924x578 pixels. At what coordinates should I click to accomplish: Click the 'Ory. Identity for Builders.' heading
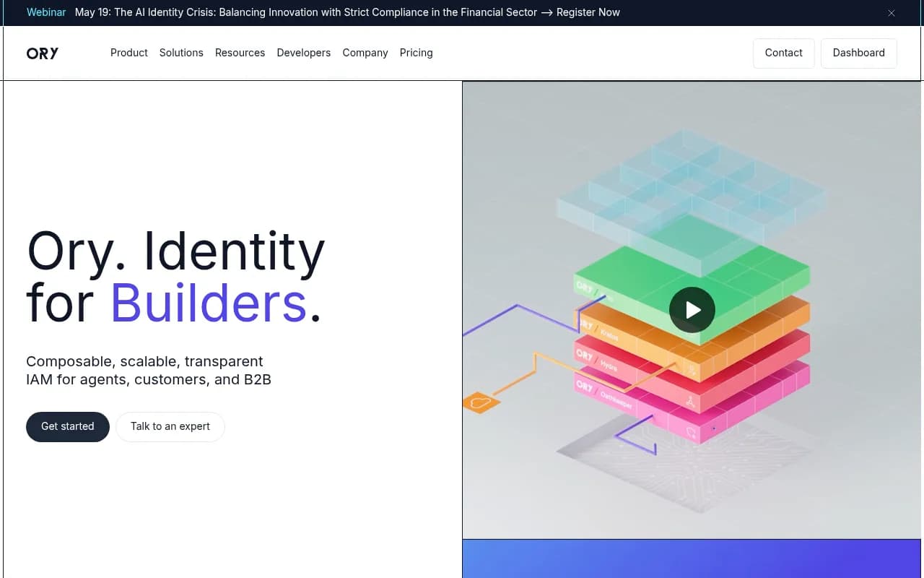coord(175,277)
